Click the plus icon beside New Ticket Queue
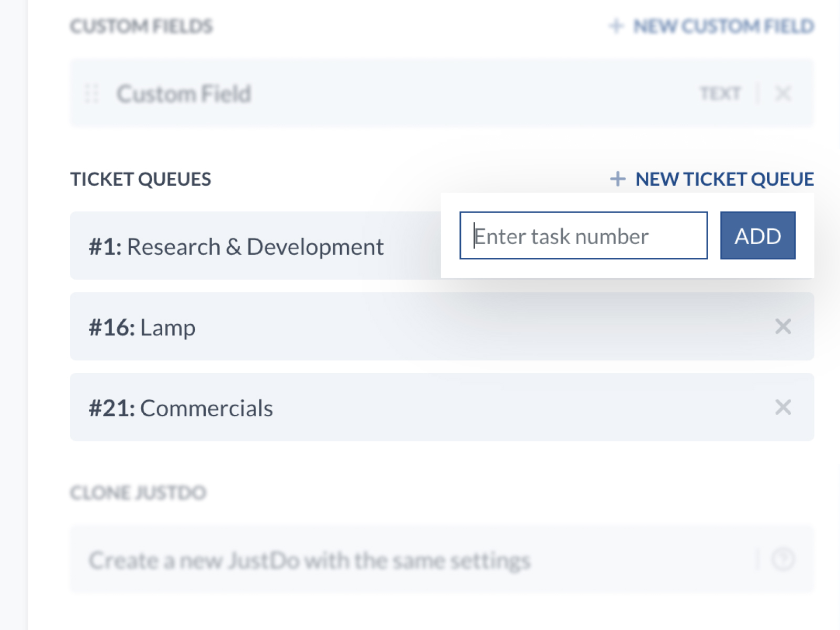Viewport: 840px width, 630px height. (618, 179)
